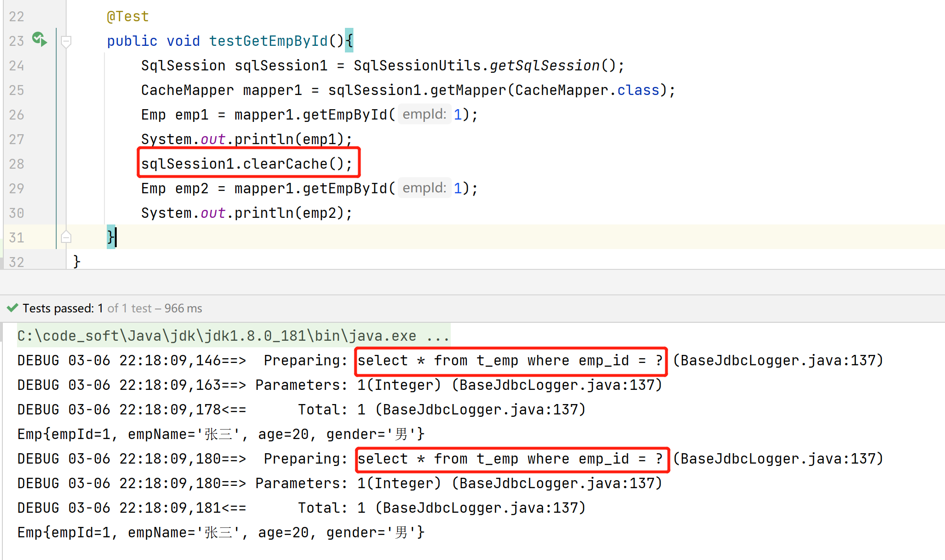945x560 pixels.
Task: Click line number 28 in gutter
Action: coord(17,164)
